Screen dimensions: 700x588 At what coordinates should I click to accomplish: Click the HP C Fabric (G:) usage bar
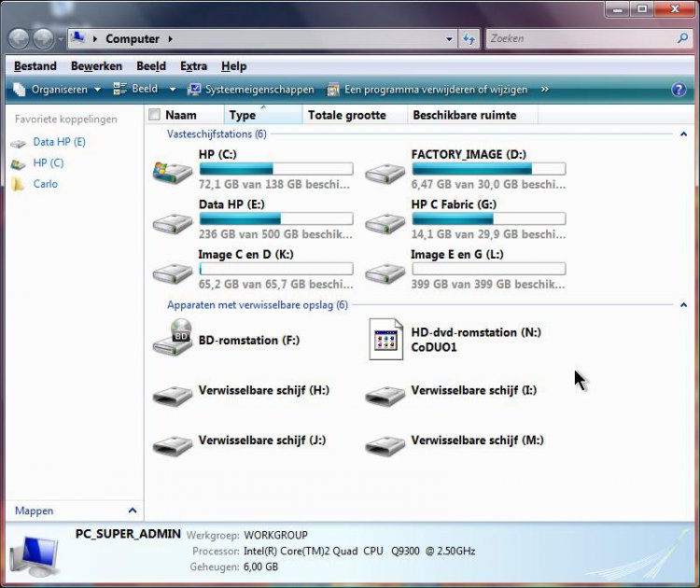coord(489,218)
